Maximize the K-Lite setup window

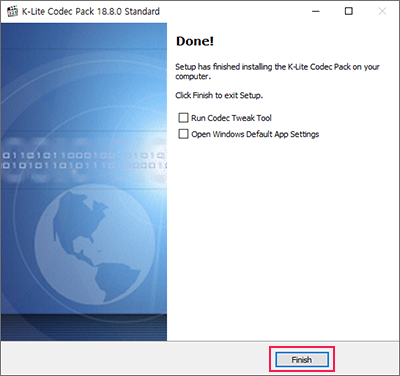coord(349,11)
